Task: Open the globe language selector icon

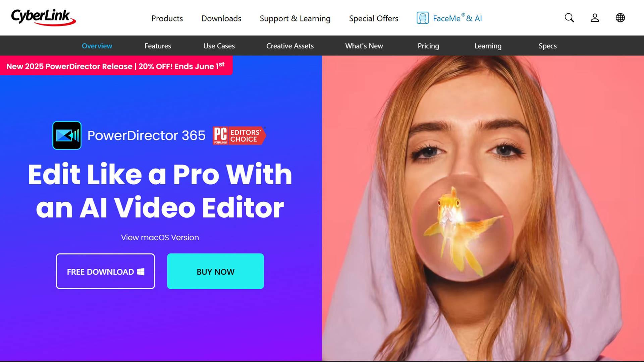Action: point(620,18)
